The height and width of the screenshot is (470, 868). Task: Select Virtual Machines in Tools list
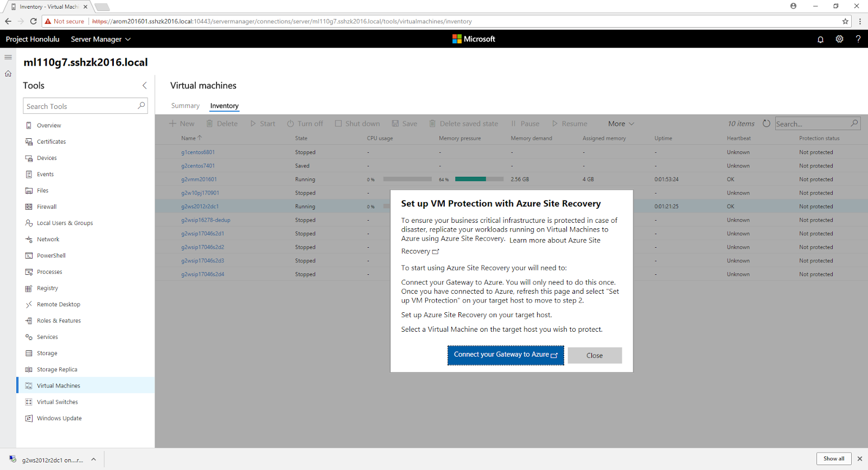point(86,385)
